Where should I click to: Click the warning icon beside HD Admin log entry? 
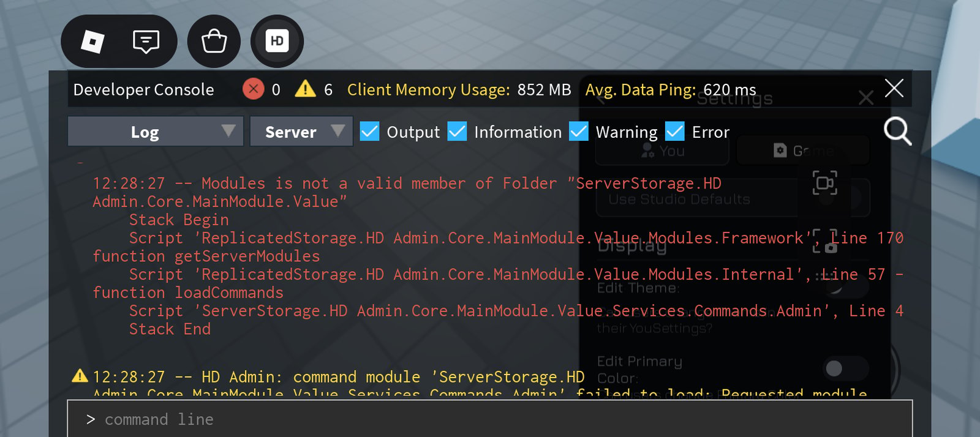(x=80, y=375)
